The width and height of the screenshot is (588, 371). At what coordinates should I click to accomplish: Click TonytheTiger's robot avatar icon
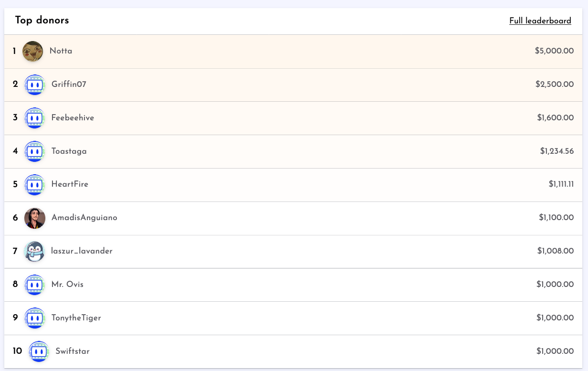(34, 318)
